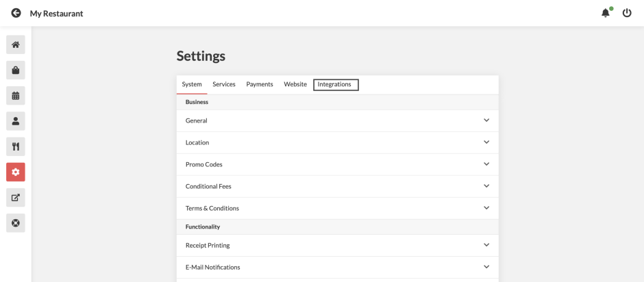
Task: Expand the General section
Action: pos(338,120)
